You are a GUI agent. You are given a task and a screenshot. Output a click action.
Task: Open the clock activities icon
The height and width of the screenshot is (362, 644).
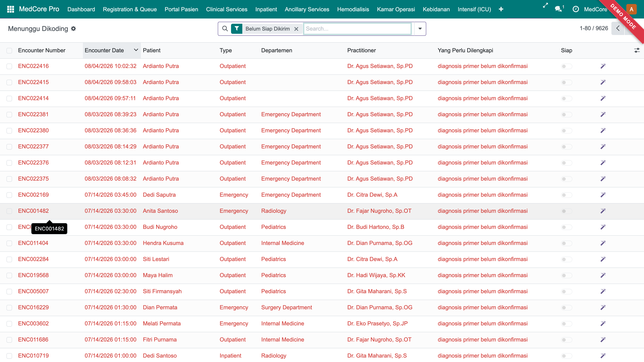click(x=576, y=9)
